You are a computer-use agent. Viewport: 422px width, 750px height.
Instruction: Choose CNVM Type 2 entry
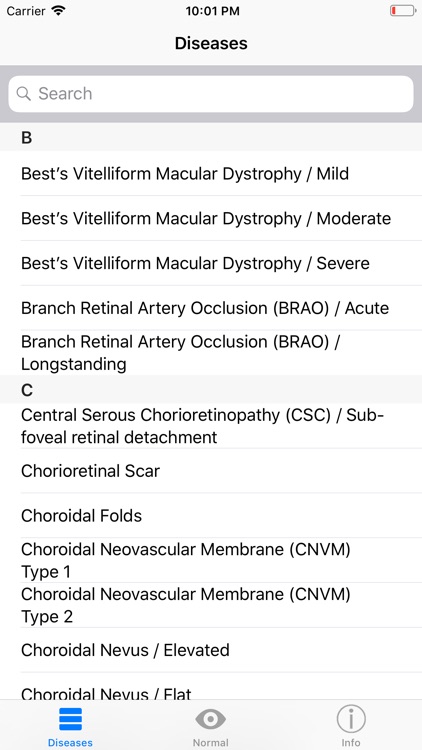(211, 605)
